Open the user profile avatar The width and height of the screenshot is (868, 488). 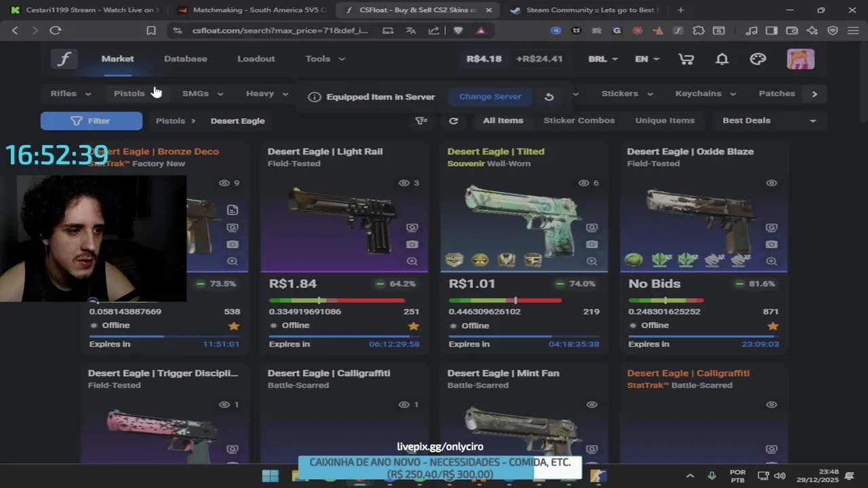(x=800, y=59)
